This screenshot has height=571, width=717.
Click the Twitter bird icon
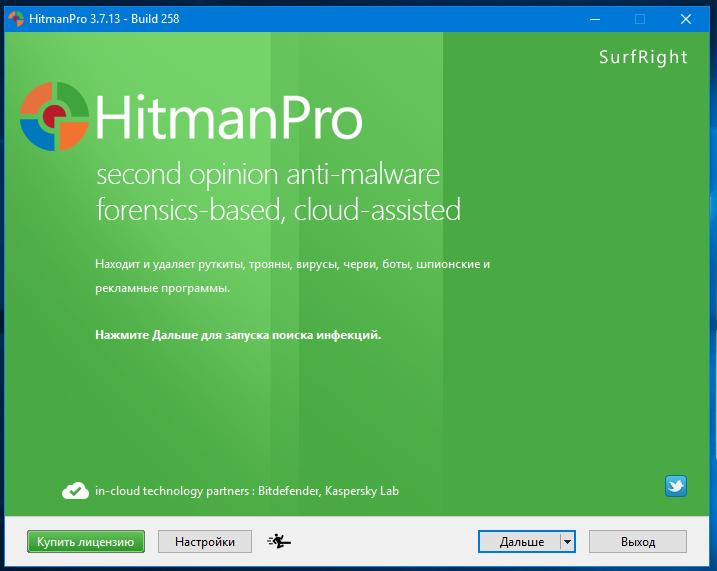pos(675,486)
